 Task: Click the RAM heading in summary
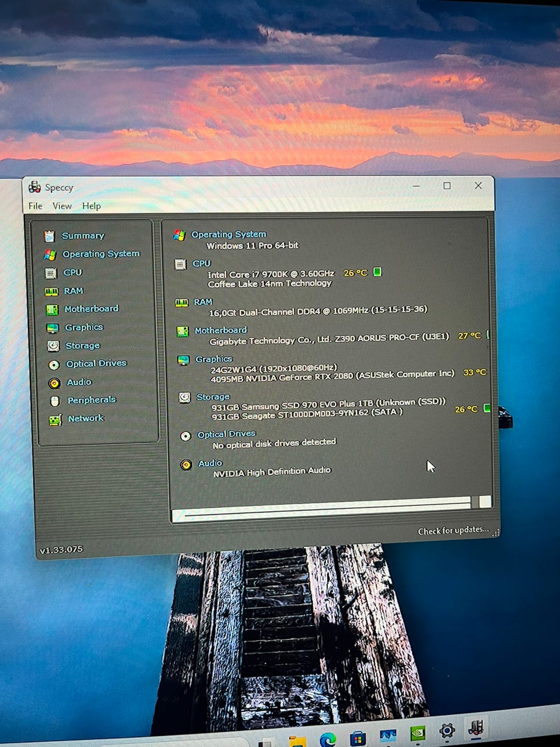click(x=203, y=302)
